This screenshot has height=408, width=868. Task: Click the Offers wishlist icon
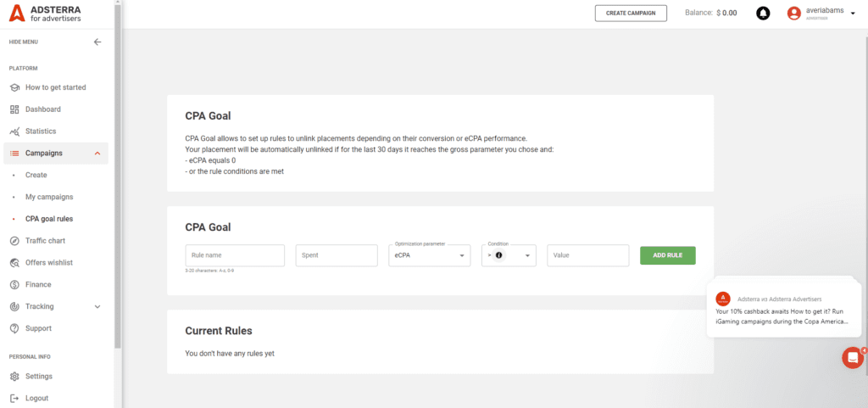[15, 263]
